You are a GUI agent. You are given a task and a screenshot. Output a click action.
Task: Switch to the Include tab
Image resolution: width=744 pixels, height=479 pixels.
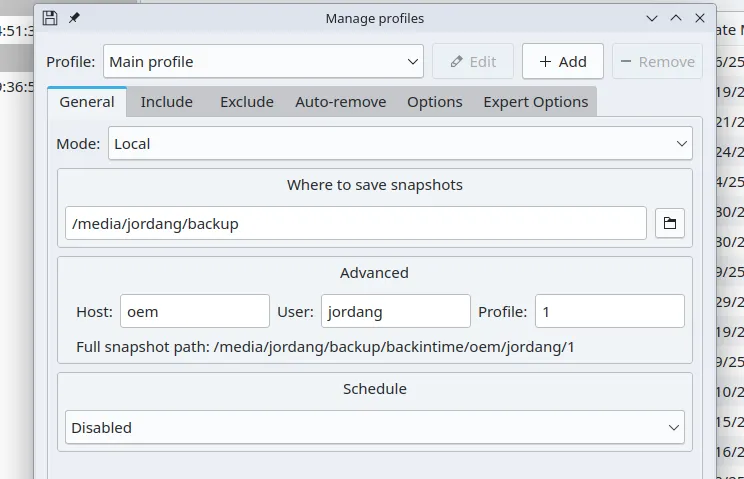click(167, 102)
